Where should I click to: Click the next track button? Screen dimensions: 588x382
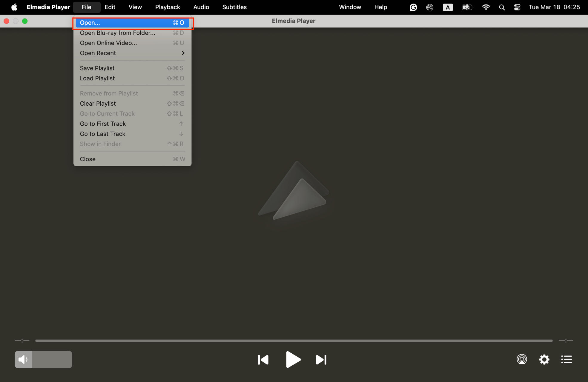pos(321,360)
